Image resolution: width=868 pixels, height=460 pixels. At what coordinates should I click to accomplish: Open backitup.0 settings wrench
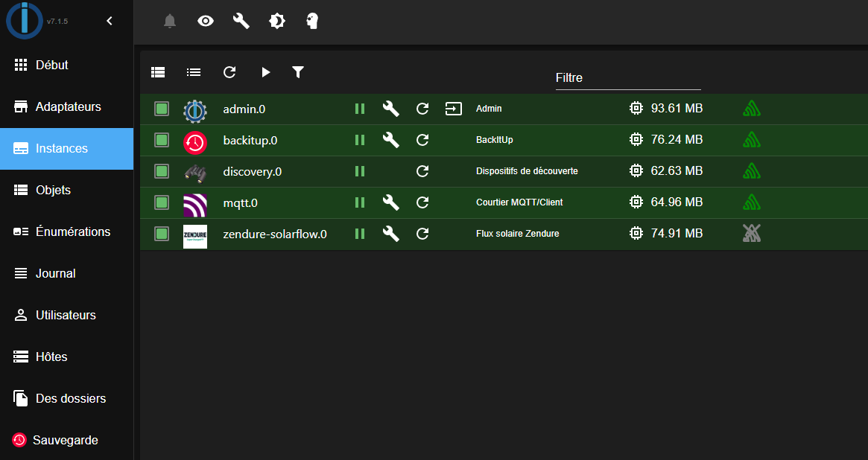tap(391, 140)
